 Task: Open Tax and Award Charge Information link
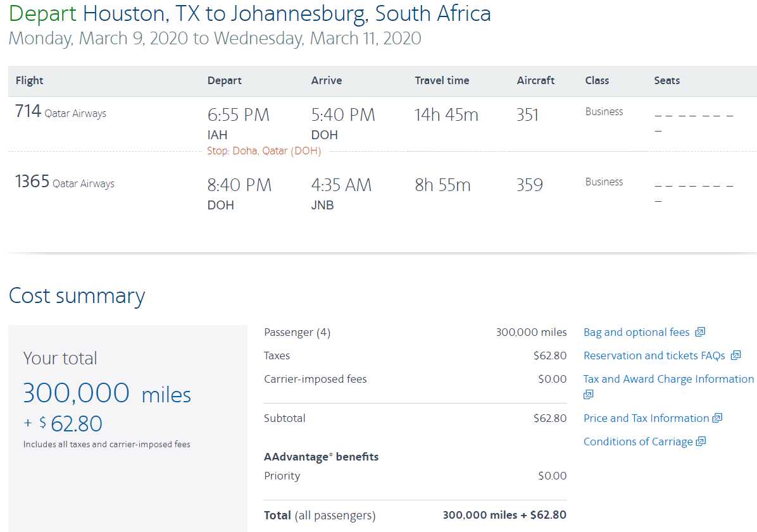(668, 379)
